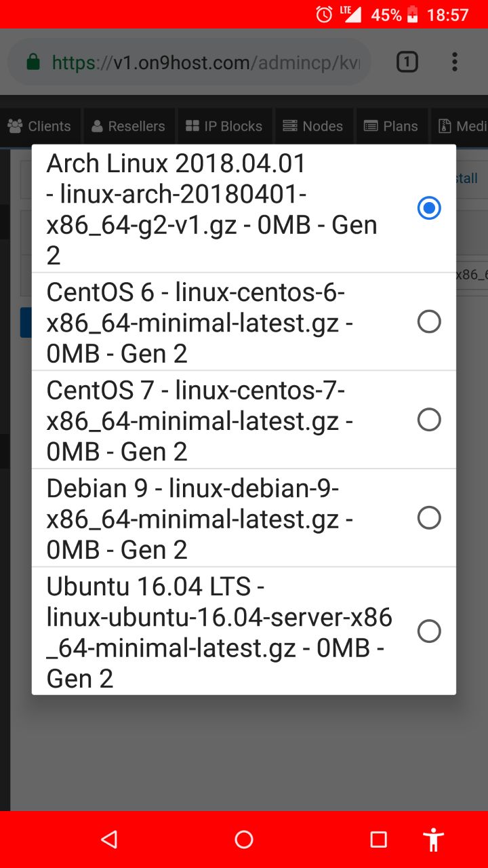Screen dimensions: 488x868
Task: Choose the CentOS 6 radio option
Action: (429, 321)
